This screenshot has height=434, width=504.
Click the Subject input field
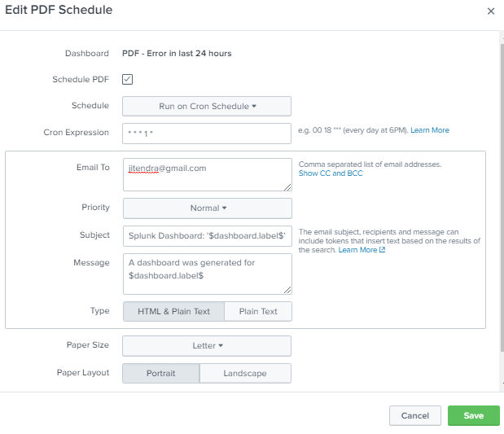click(x=207, y=235)
